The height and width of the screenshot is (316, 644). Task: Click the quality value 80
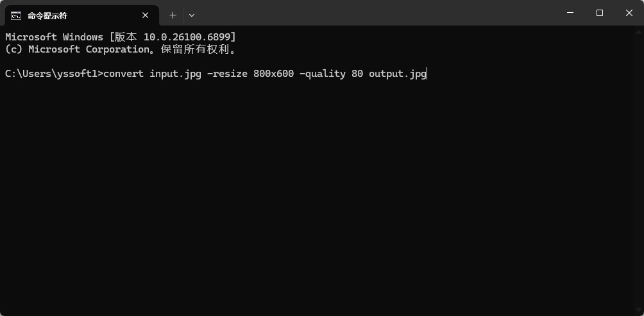tap(357, 74)
